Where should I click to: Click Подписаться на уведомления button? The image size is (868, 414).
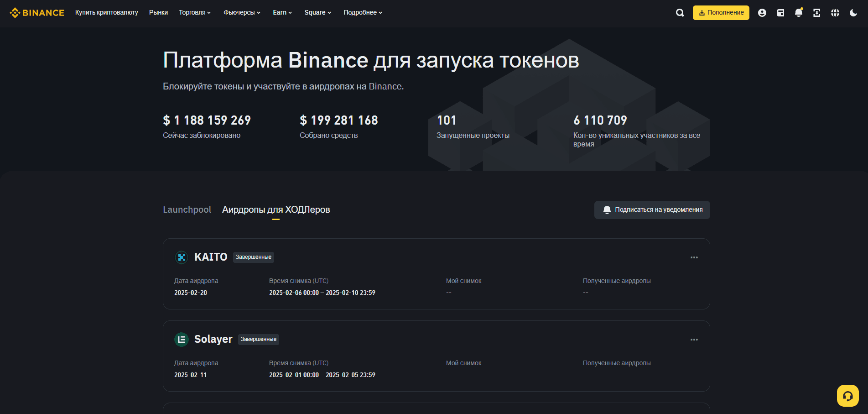pyautogui.click(x=652, y=210)
